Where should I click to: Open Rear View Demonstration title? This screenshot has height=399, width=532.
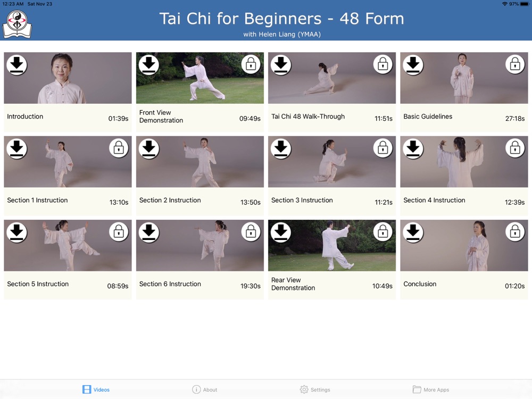pyautogui.click(x=293, y=284)
